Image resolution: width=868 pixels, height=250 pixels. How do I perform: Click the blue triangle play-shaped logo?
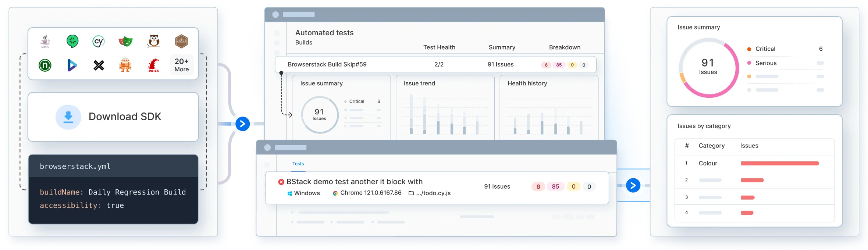(72, 65)
